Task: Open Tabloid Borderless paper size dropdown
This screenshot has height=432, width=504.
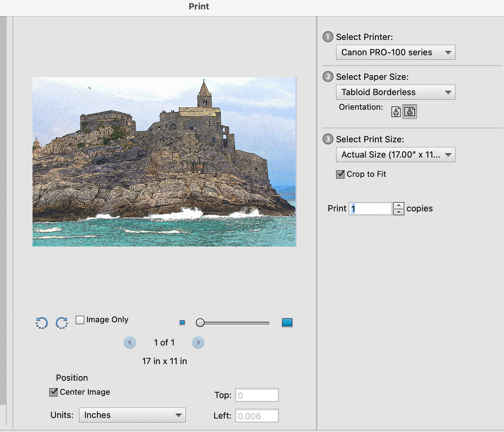Action: click(x=396, y=92)
